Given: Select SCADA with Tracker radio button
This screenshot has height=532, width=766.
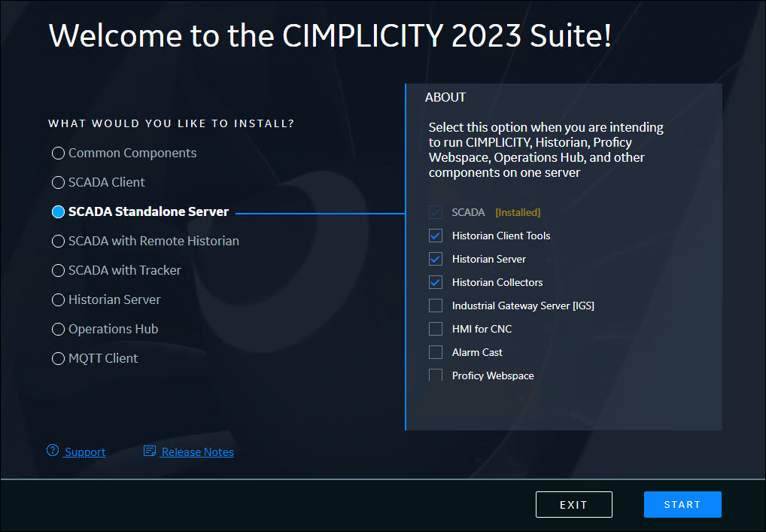Looking at the screenshot, I should (58, 270).
